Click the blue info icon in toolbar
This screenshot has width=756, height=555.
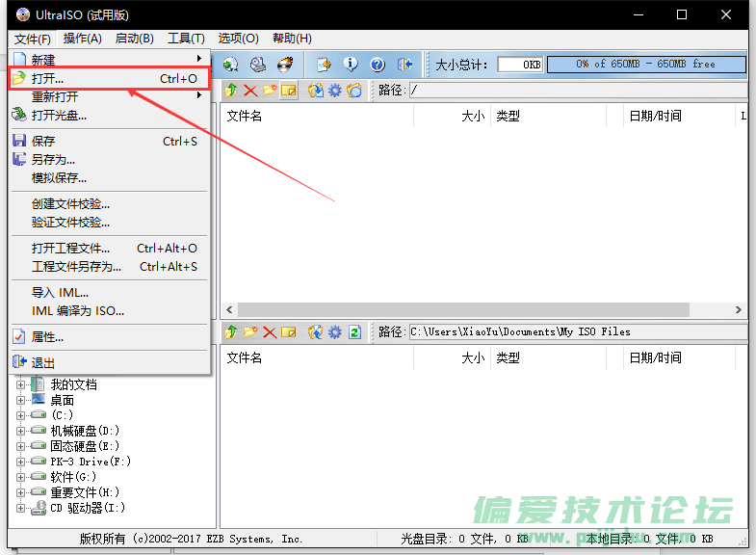pos(351,65)
